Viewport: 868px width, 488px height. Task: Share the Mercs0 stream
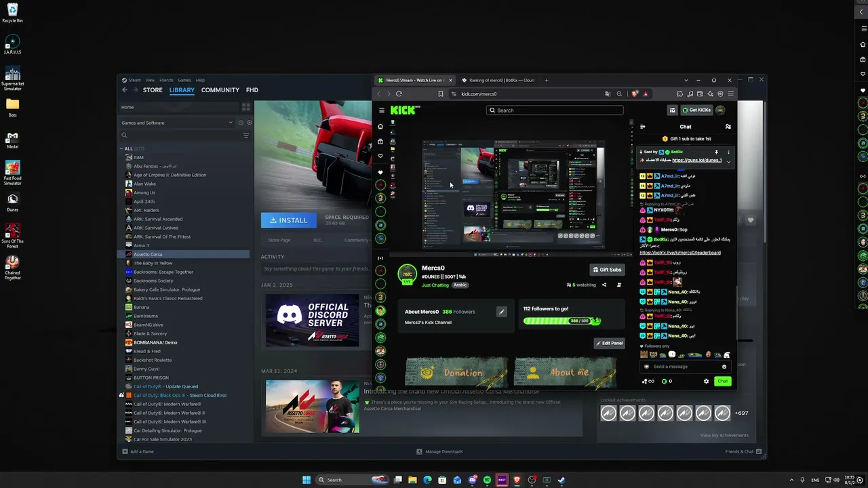(x=604, y=285)
